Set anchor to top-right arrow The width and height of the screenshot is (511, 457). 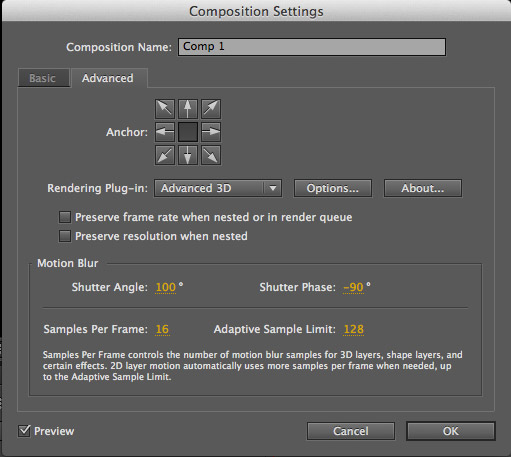coord(211,109)
